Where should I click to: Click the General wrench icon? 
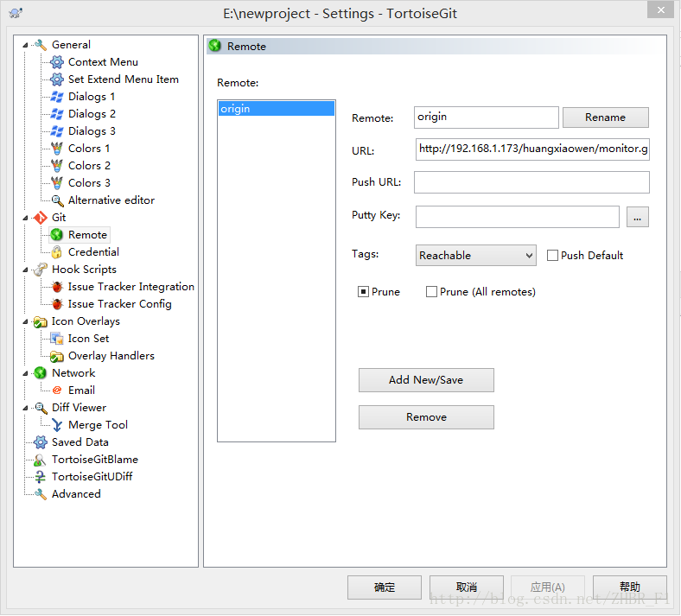[x=41, y=45]
